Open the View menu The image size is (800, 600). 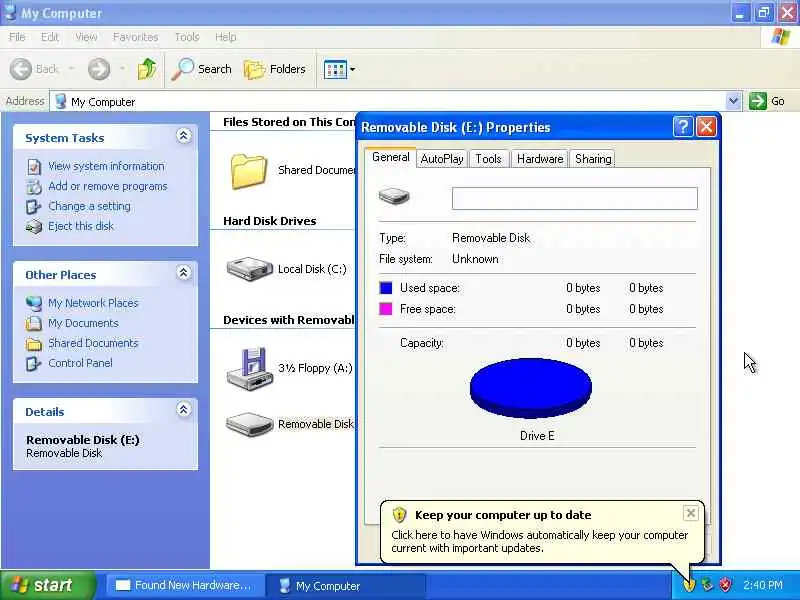86,37
